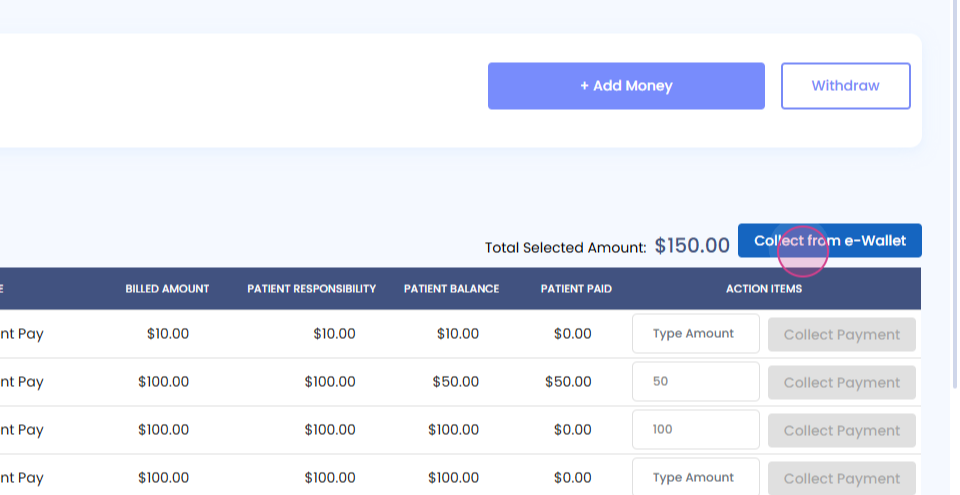The image size is (960, 495).
Task: Click the Patient Paid column header
Action: (576, 289)
